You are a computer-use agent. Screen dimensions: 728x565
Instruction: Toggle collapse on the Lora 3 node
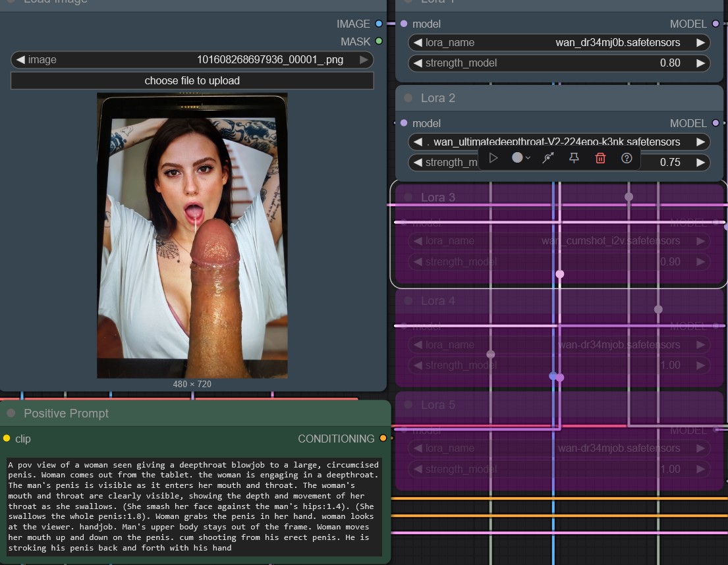click(408, 198)
